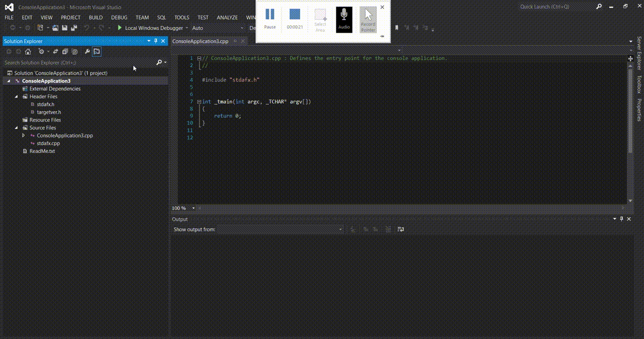The height and width of the screenshot is (339, 644).
Task: Open the 100 % zoom dropdown
Action: pos(193,208)
